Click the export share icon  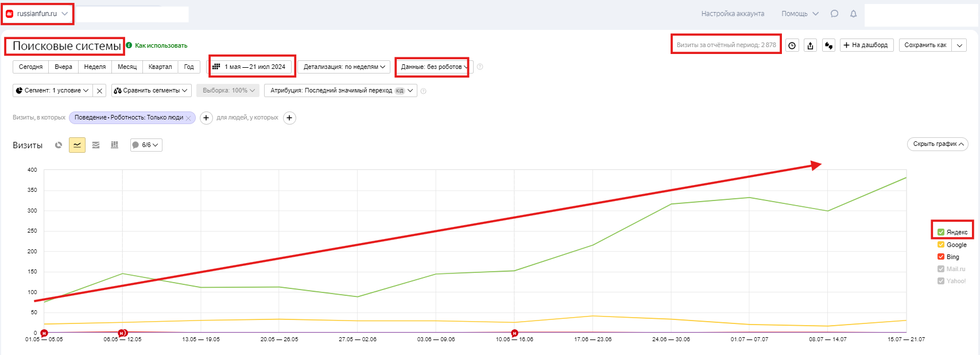pos(810,45)
